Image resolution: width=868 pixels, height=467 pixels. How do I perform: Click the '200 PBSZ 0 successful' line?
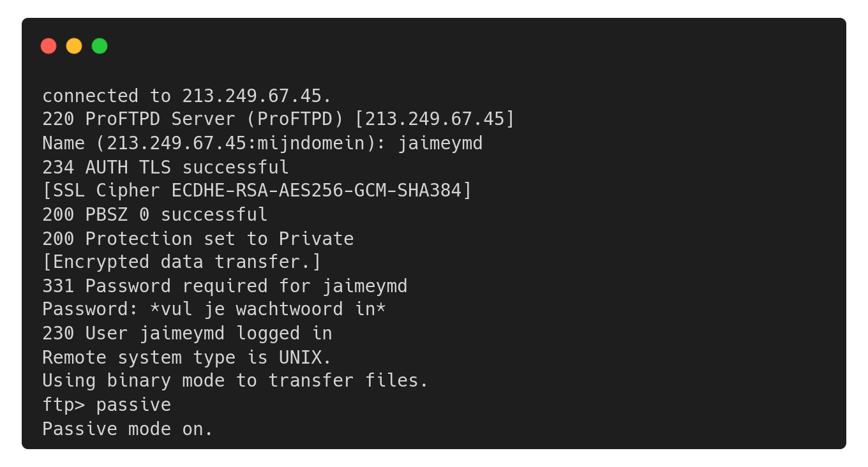(155, 214)
